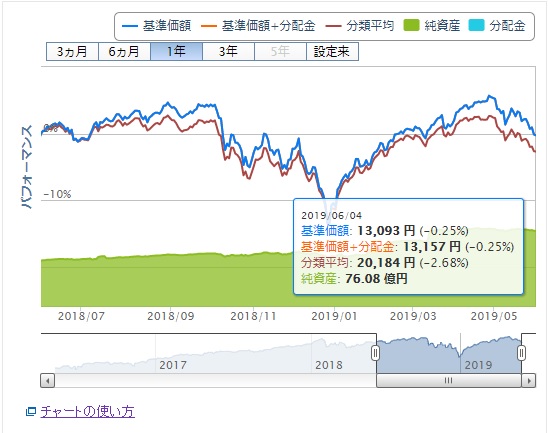The image size is (548, 433).
Task: Click the 2019/03 axis label
Action: tap(413, 316)
